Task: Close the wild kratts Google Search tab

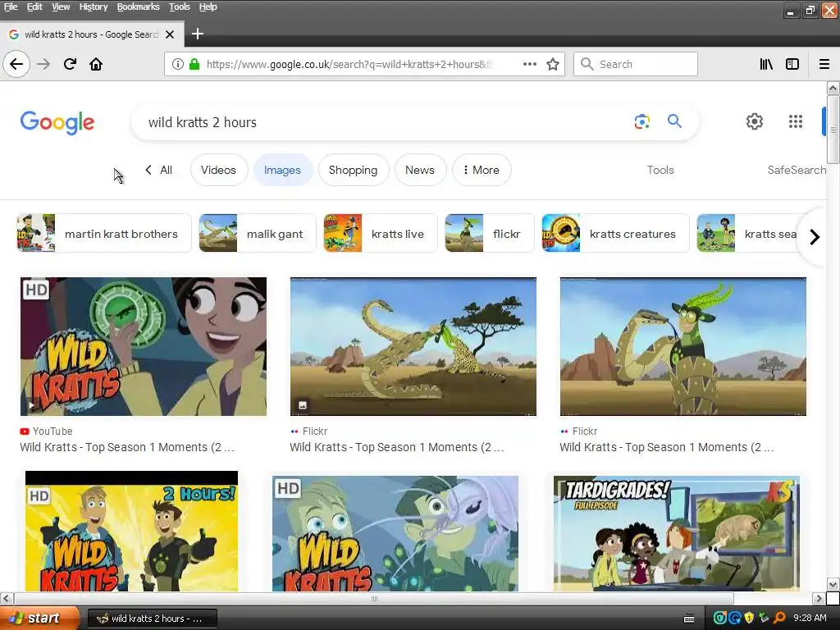Action: (x=170, y=34)
